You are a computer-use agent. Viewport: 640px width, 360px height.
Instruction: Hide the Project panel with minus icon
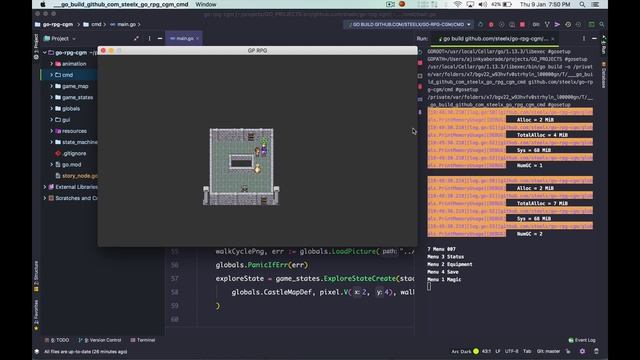(160, 38)
